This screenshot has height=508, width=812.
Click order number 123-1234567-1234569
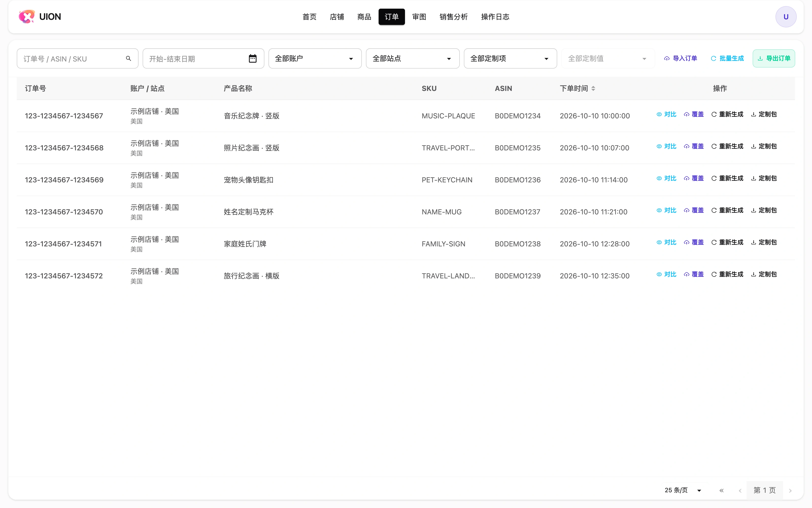[64, 180]
